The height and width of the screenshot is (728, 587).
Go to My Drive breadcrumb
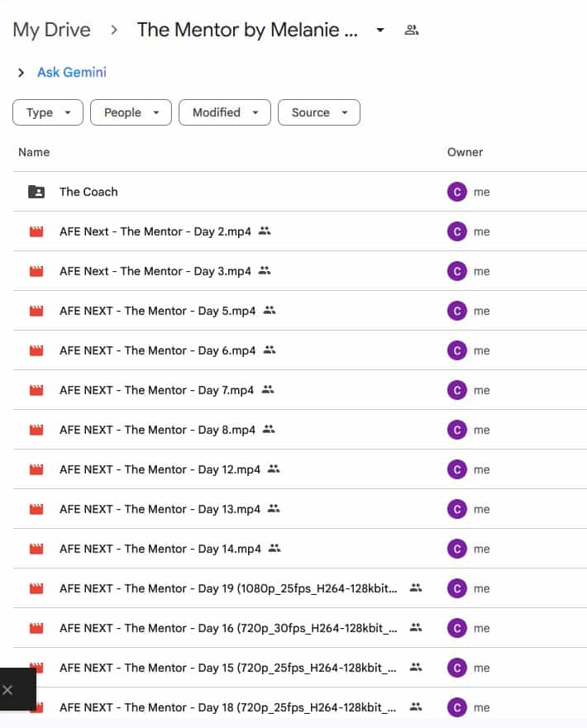click(51, 31)
